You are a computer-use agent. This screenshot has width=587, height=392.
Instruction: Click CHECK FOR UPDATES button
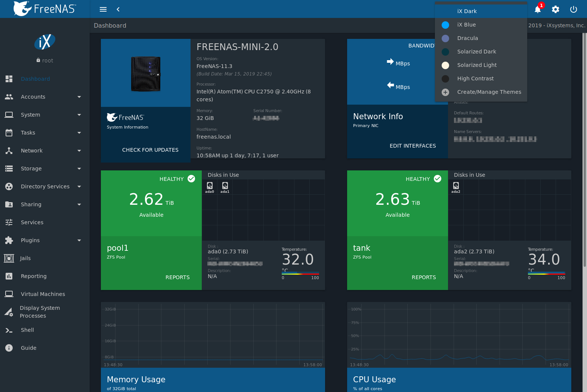click(150, 150)
